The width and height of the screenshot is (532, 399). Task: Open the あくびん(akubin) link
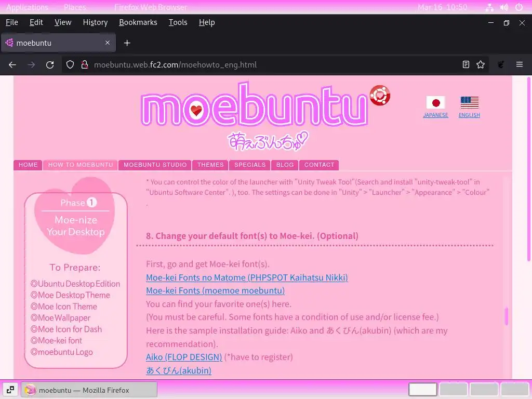[x=179, y=370]
